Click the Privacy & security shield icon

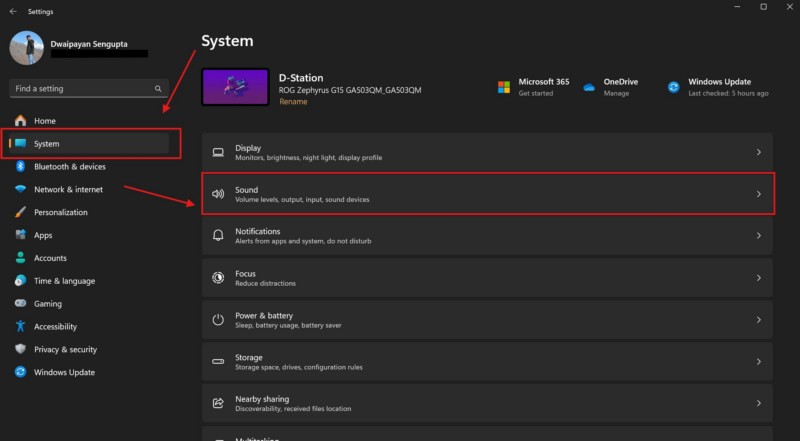pos(20,350)
